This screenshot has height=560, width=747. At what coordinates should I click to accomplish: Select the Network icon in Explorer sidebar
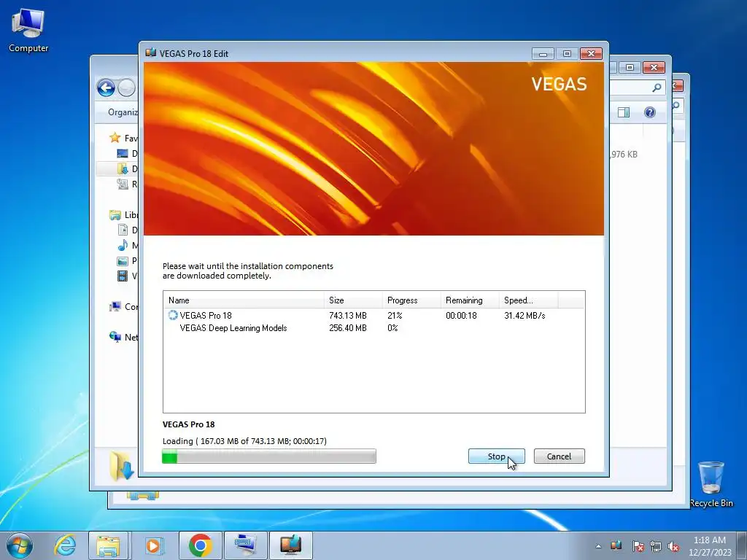[x=115, y=337]
